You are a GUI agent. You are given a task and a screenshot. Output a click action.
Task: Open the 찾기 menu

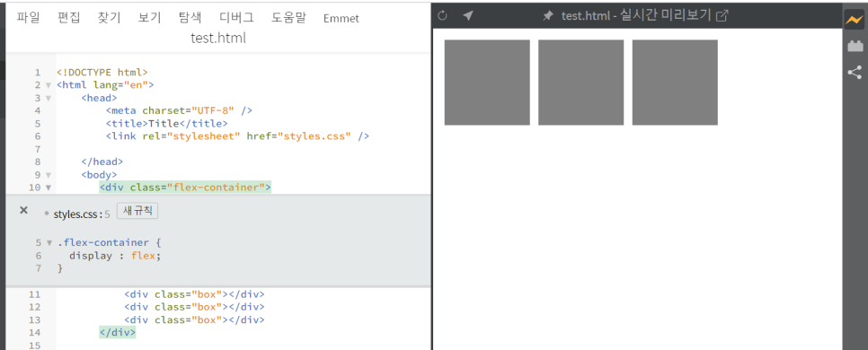coord(109,18)
